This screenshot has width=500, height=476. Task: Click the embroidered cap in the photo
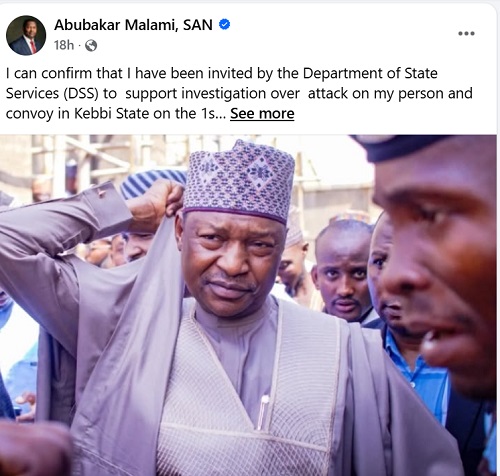(x=239, y=180)
